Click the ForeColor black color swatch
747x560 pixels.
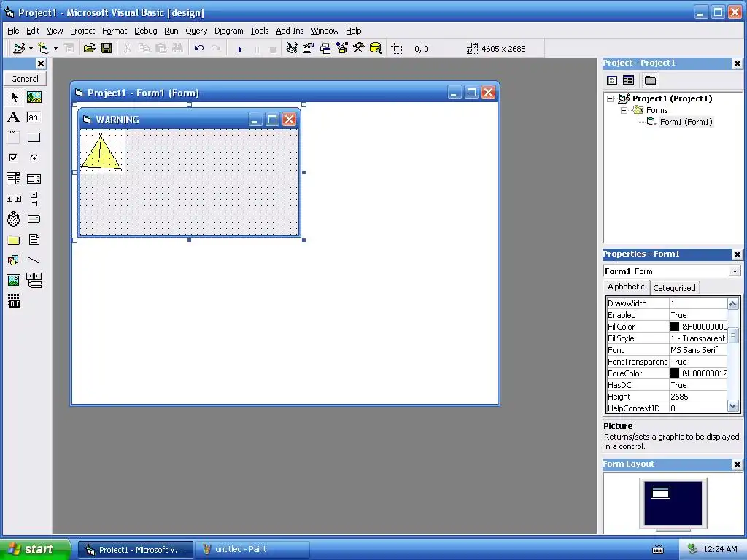[x=675, y=373]
